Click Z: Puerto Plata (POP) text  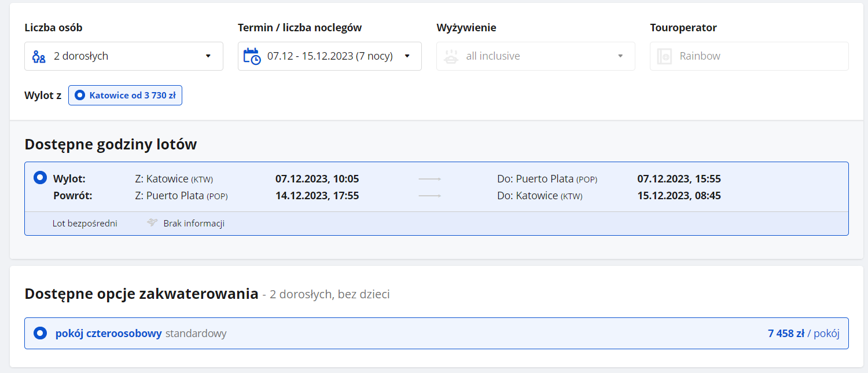[182, 196]
